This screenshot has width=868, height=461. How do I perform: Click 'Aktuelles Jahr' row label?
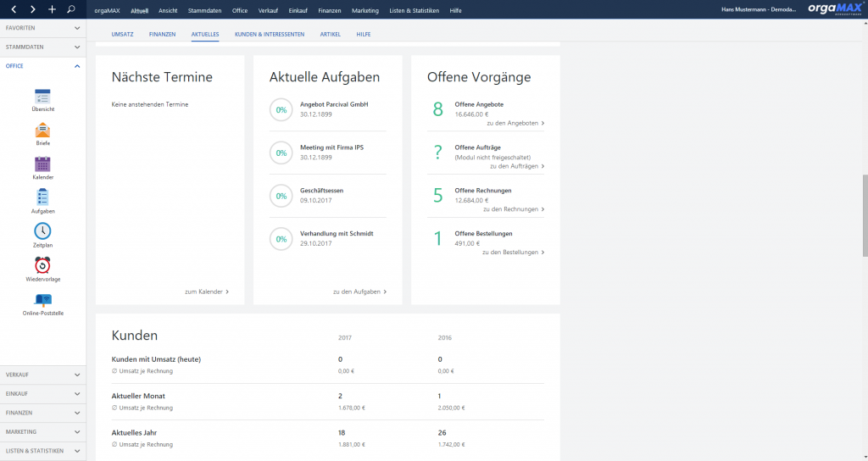point(134,433)
